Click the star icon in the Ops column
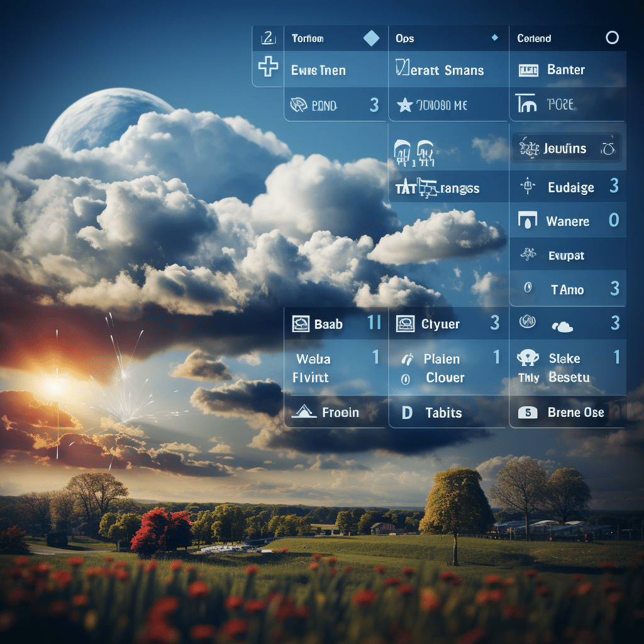Viewport: 644px width, 644px height. pyautogui.click(x=404, y=105)
